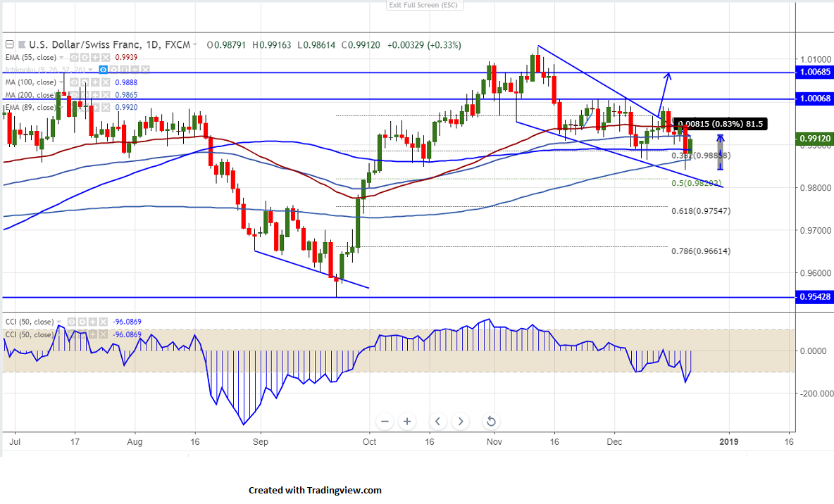
Task: Toggle visibility of EMA (55, close)
Action: (74, 58)
